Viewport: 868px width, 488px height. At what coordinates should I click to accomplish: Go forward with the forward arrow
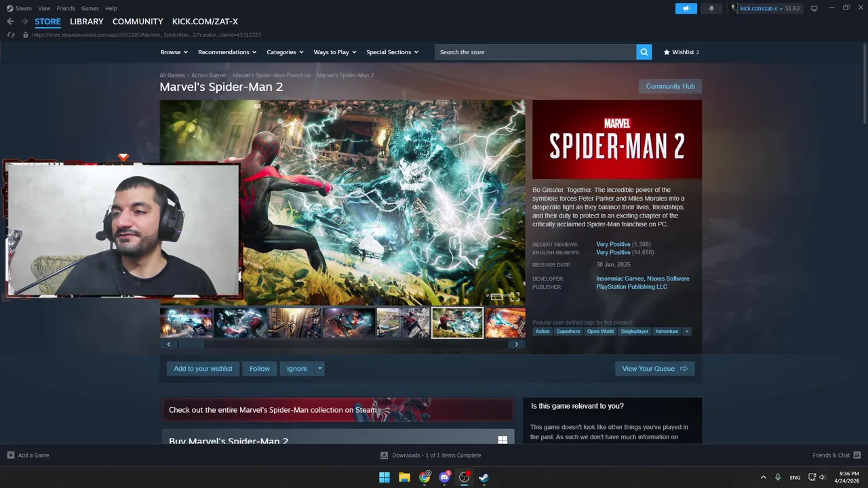24,22
